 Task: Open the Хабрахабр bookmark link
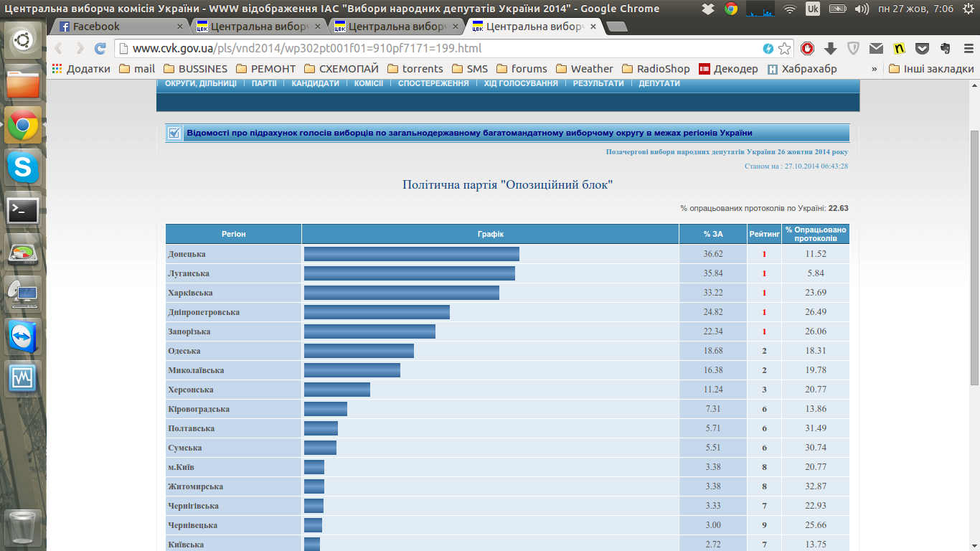pyautogui.click(x=802, y=69)
